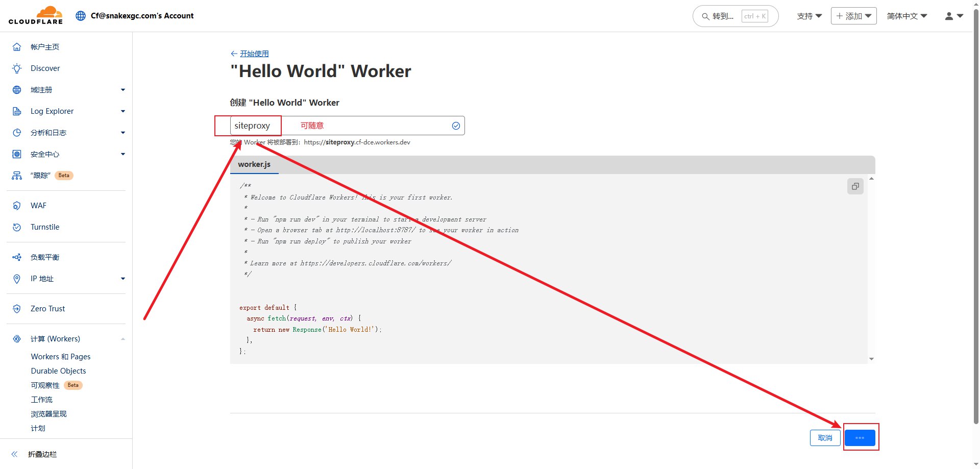Click 帐户主页 text in sidebar
This screenshot has width=980, height=469.
[45, 47]
